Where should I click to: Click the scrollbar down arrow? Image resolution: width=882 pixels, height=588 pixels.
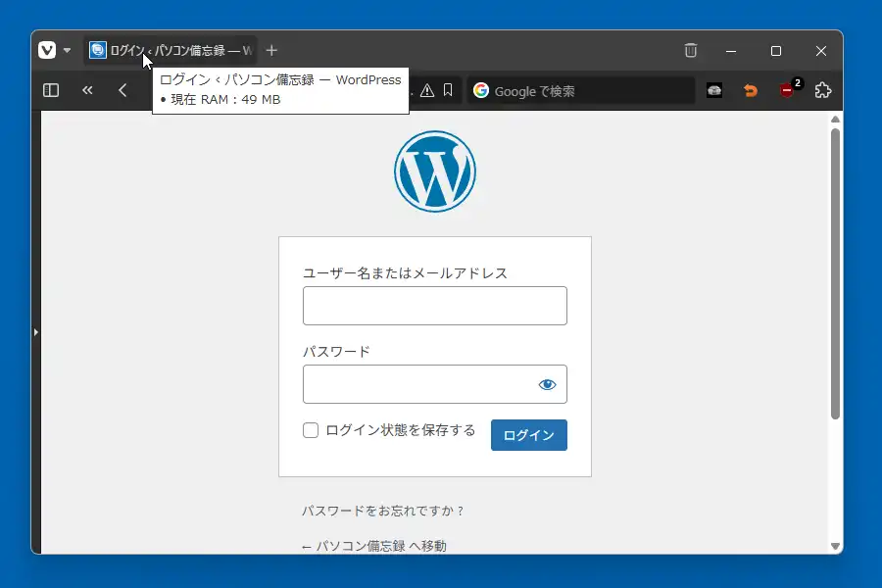pos(835,546)
